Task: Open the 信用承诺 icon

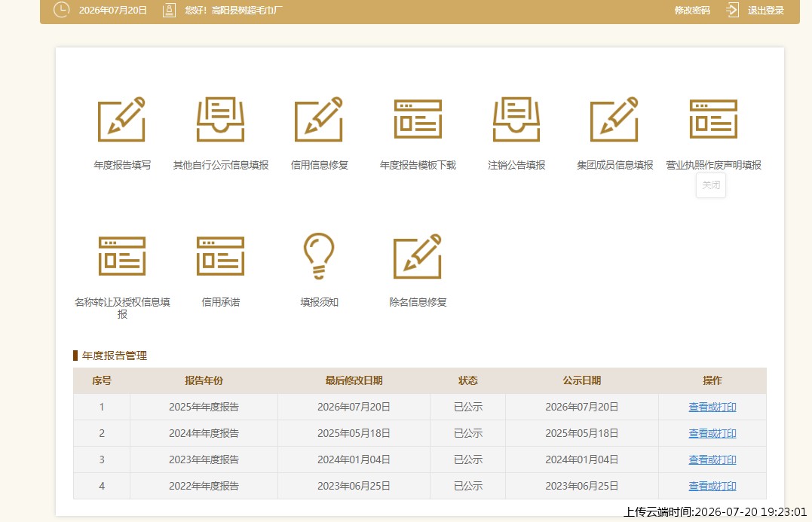Action: pos(221,256)
